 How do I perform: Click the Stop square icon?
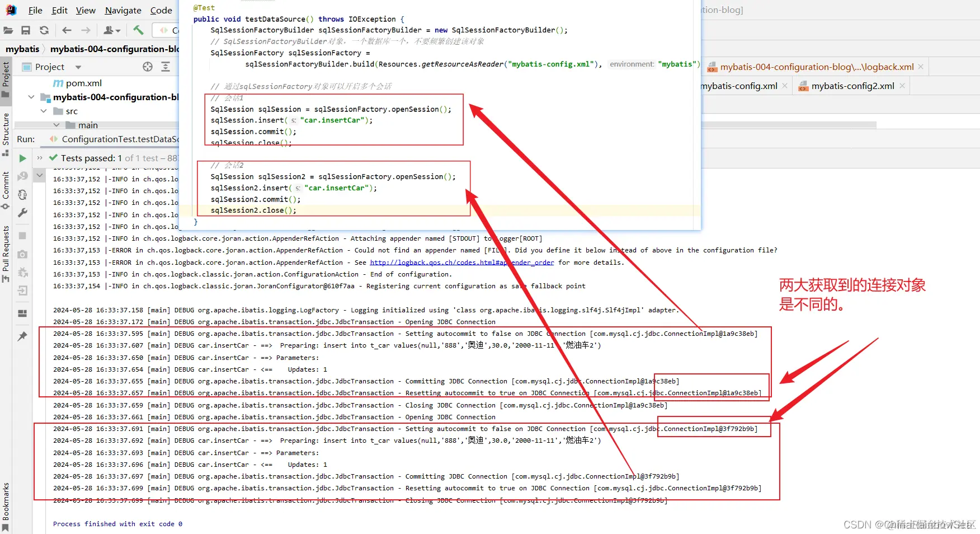click(22, 236)
